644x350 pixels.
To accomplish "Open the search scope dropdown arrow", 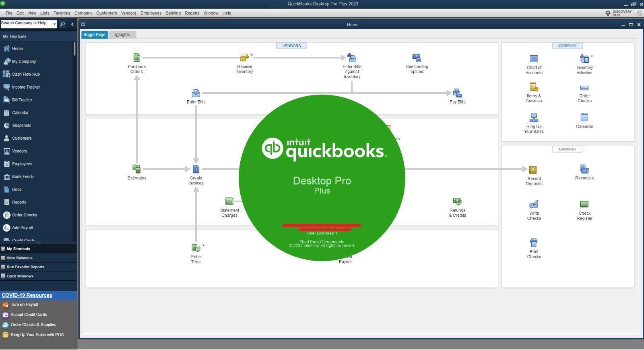I will point(54,24).
